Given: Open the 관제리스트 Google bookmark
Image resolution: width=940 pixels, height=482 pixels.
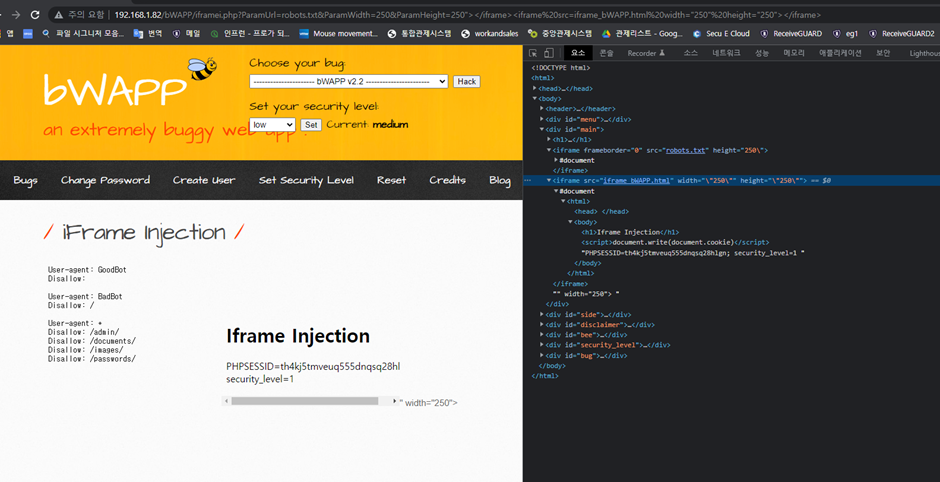Looking at the screenshot, I should pyautogui.click(x=642, y=34).
